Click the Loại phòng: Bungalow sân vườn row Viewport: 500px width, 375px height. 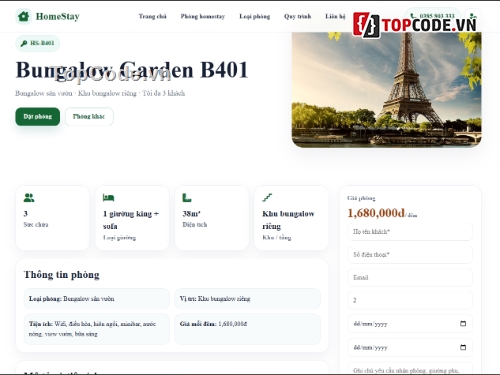[x=97, y=299]
